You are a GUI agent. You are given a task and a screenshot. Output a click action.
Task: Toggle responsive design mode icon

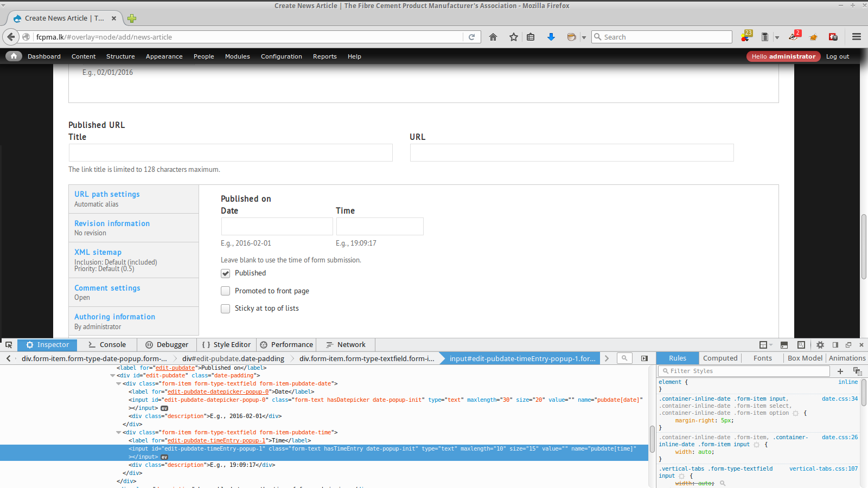pos(801,345)
